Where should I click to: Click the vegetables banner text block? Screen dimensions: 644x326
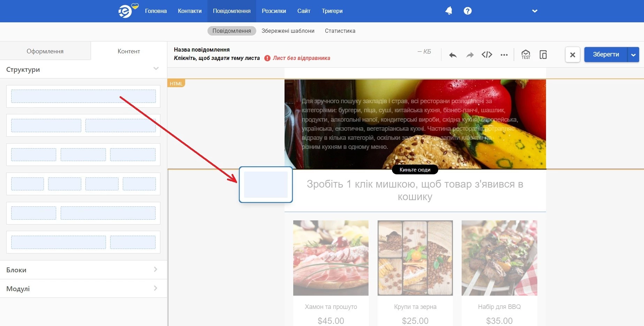(410, 124)
